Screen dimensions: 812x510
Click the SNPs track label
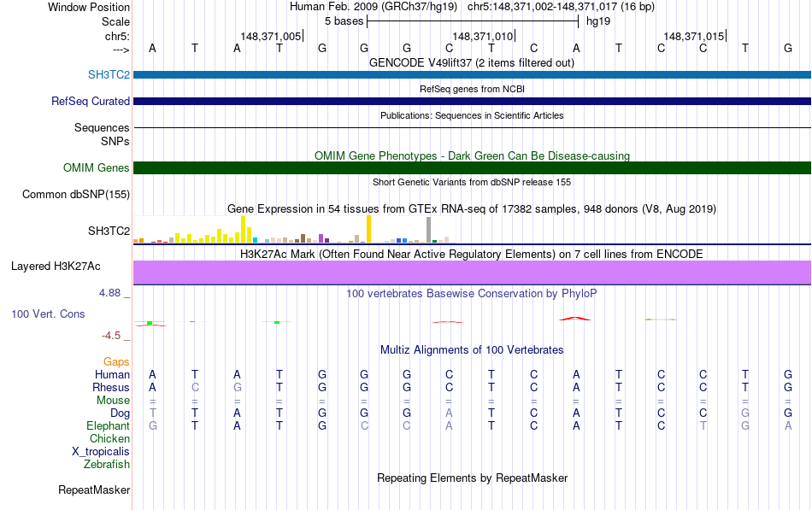pyautogui.click(x=115, y=141)
